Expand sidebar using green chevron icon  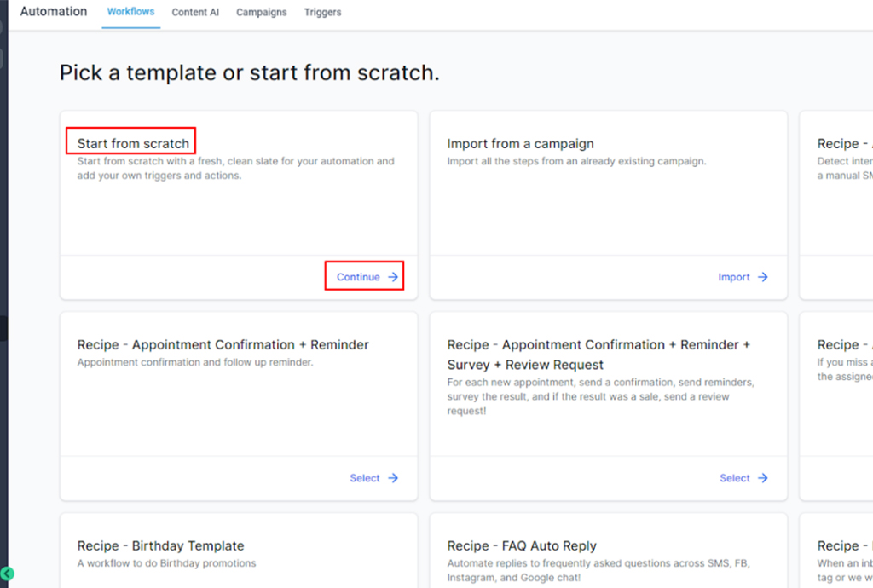[8, 574]
